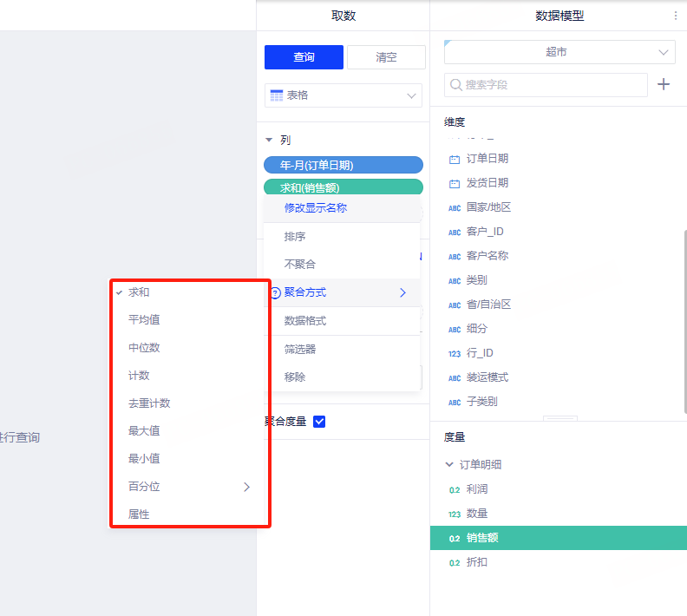This screenshot has width=687, height=616.
Task: Click the 查询 button
Action: click(304, 57)
